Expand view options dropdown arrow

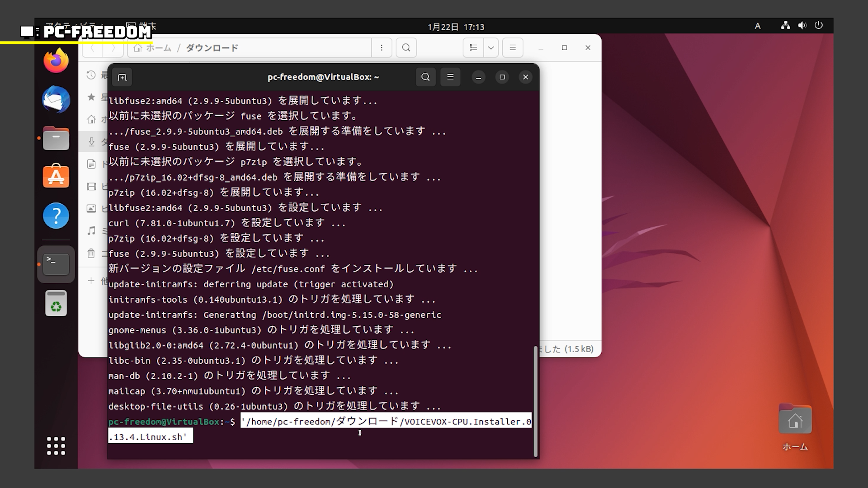click(491, 48)
